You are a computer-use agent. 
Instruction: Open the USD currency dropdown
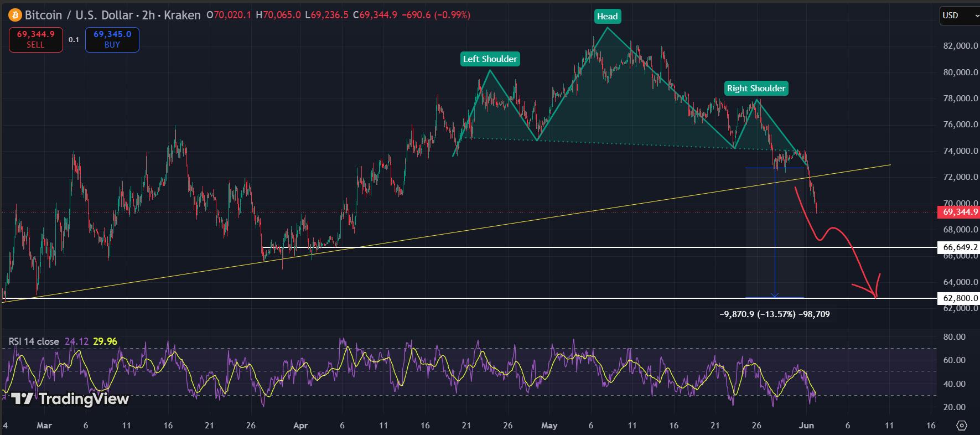960,15
